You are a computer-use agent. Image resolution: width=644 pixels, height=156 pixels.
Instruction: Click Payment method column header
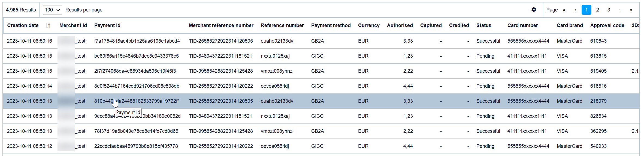click(331, 25)
